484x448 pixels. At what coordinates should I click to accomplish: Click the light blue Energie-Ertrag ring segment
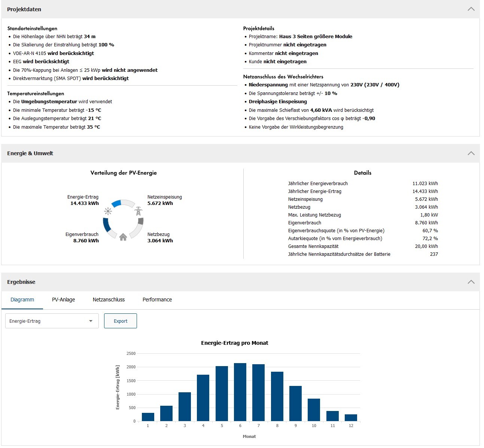(x=116, y=203)
